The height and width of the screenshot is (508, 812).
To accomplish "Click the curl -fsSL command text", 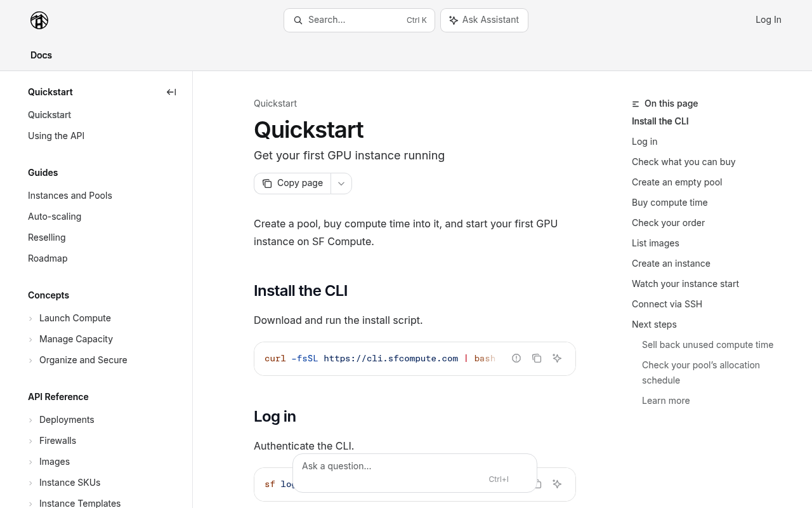I will click(379, 359).
